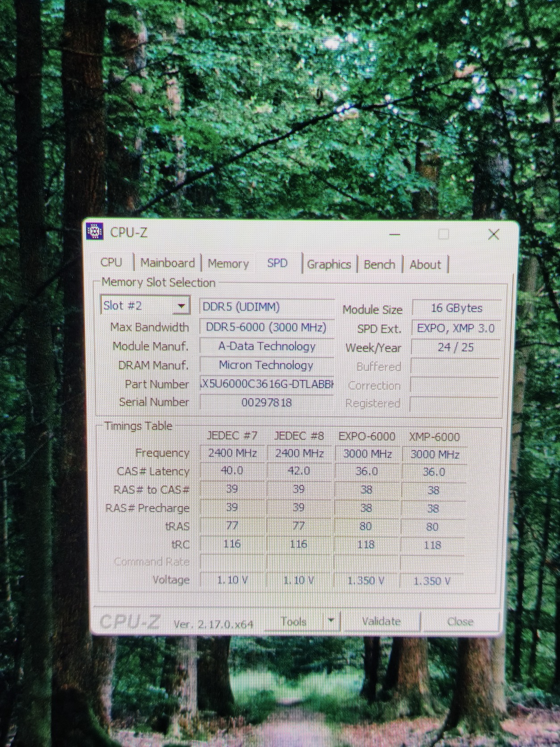560x747 pixels.
Task: Click the XMP-6000 tRAS value 80
Action: (x=432, y=527)
